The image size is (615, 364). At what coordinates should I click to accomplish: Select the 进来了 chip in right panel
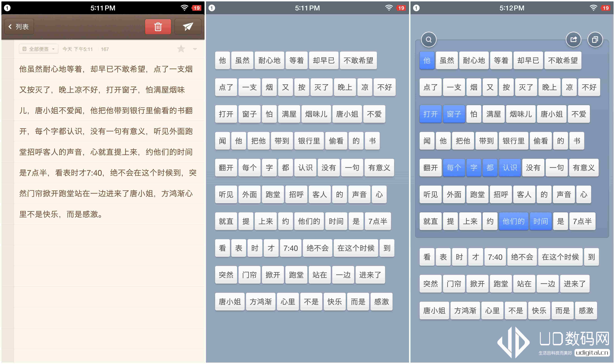575,284
